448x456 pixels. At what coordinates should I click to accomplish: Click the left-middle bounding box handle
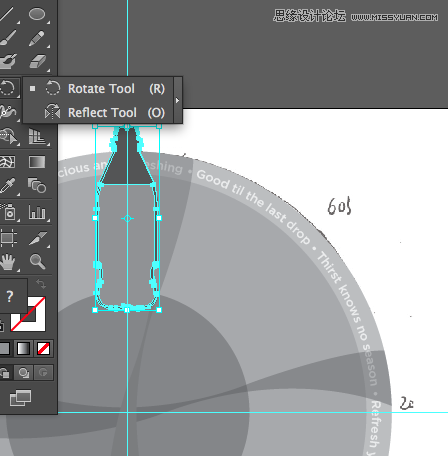coord(95,218)
